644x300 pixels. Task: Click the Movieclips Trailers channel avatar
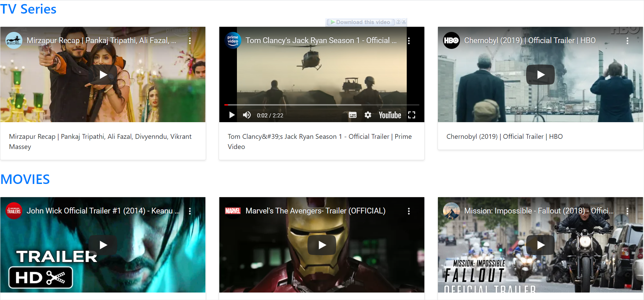coord(14,211)
